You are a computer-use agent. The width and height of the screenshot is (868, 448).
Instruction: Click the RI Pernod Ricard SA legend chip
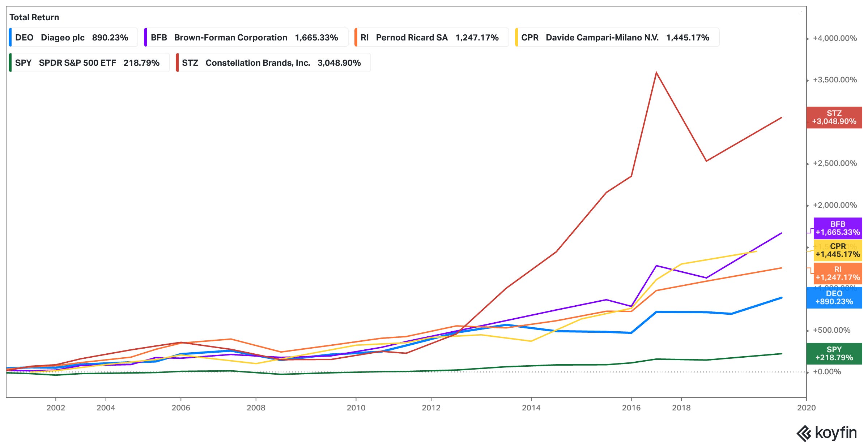click(431, 38)
